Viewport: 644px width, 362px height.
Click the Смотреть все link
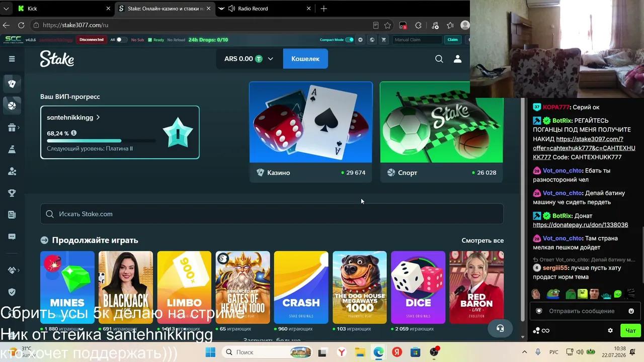[482, 240]
